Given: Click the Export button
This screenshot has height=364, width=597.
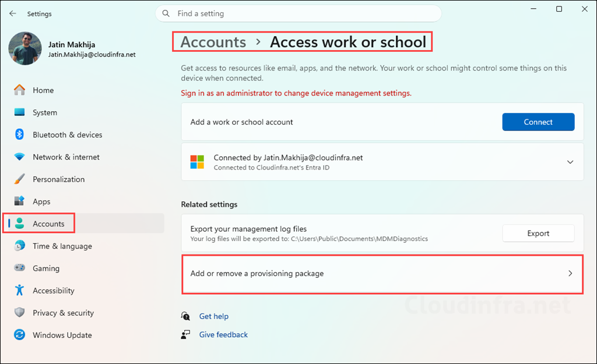Looking at the screenshot, I should coord(538,233).
